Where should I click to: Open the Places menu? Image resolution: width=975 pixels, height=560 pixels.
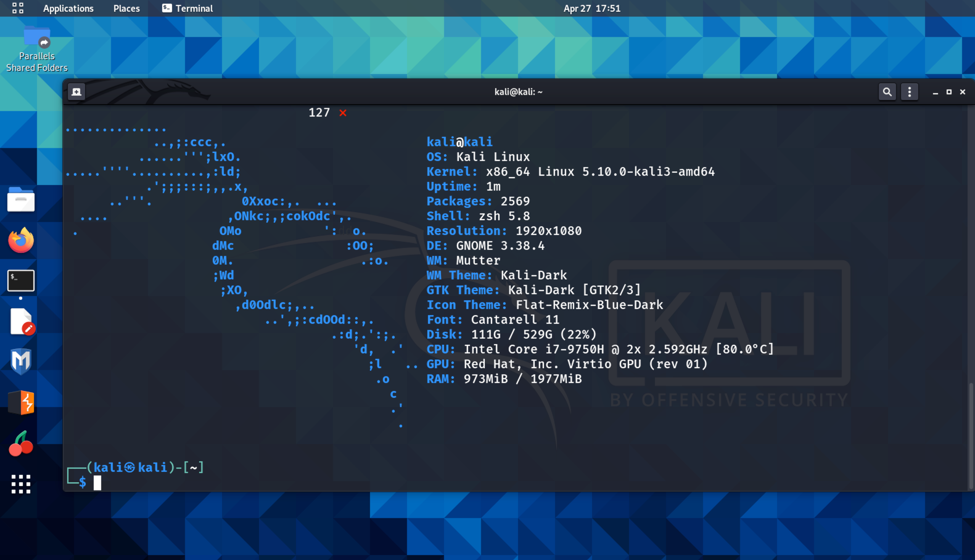126,8
